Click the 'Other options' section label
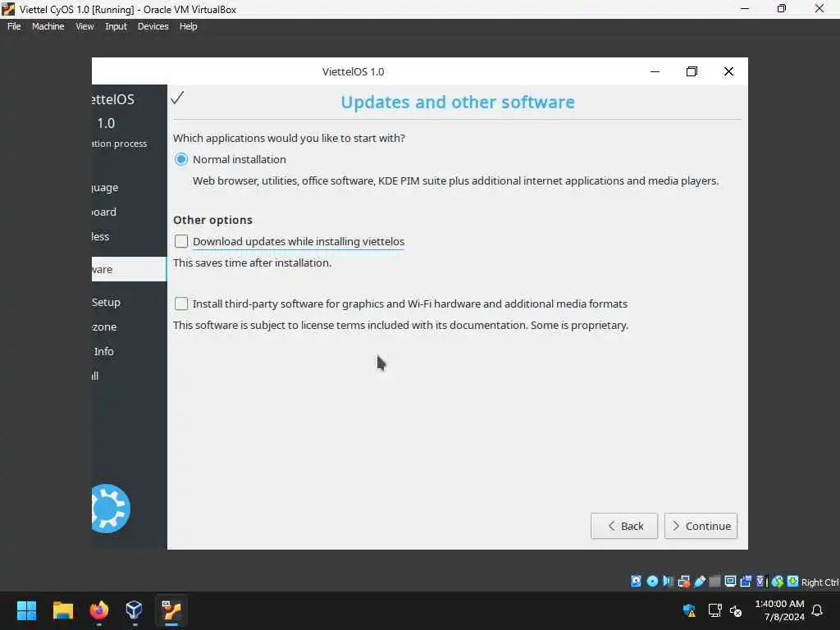 212,220
